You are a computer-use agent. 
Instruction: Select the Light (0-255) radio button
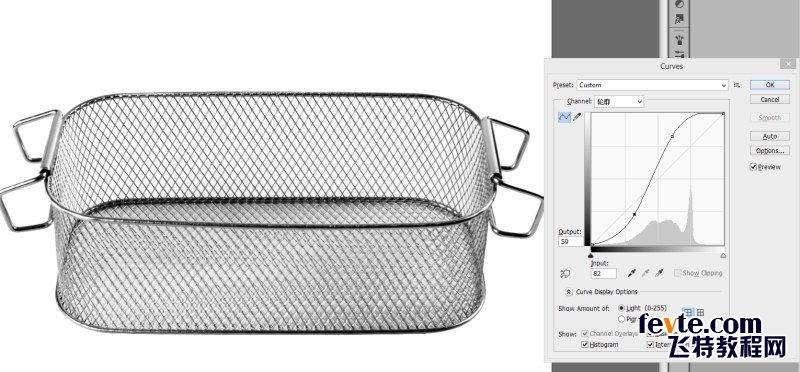point(621,308)
